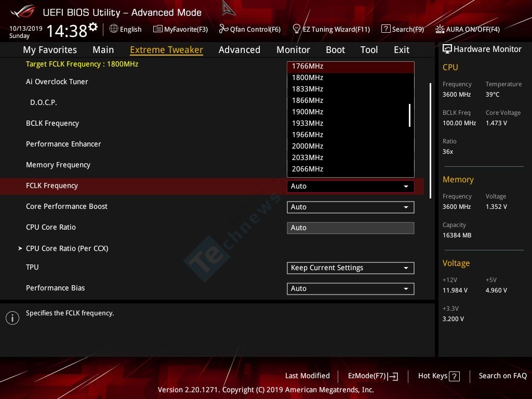Viewport: 532px width, 399px height.
Task: Pick 1966MHz FCLK option
Action: click(x=351, y=135)
